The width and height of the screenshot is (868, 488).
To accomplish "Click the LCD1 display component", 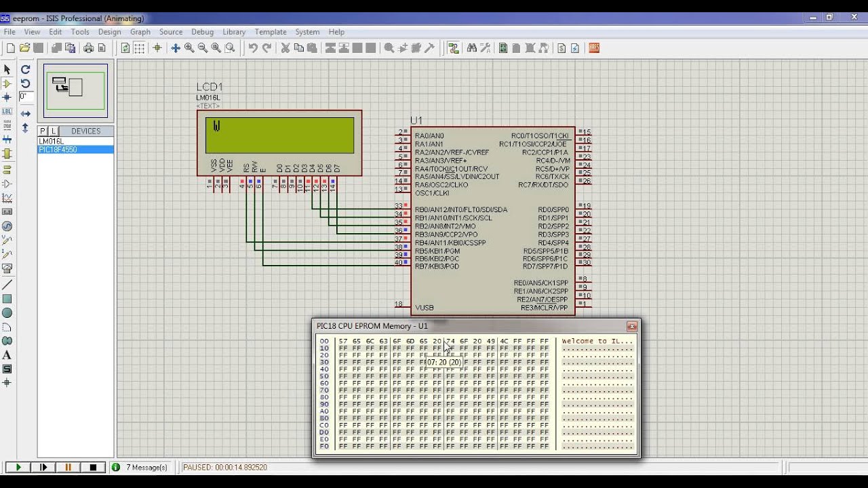I will pyautogui.click(x=279, y=142).
